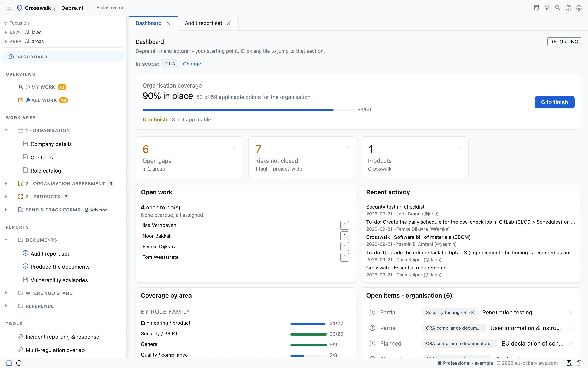588x368 pixels.
Task: Open Security testing checklist activity entry
Action: pos(395,207)
